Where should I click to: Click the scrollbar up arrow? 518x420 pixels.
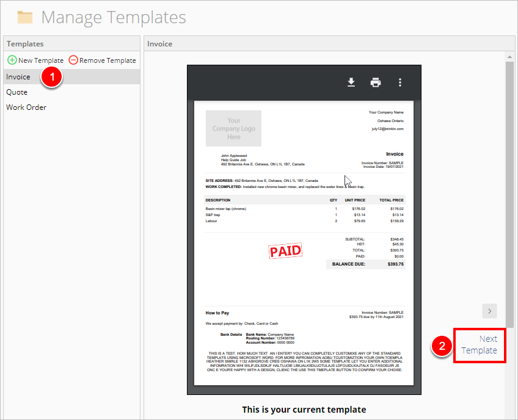click(x=509, y=57)
